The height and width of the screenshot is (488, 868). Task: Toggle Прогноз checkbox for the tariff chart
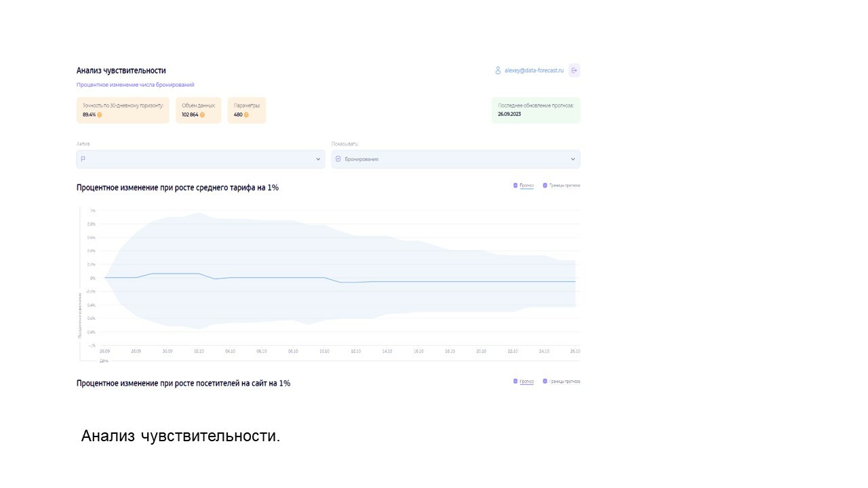[515, 185]
